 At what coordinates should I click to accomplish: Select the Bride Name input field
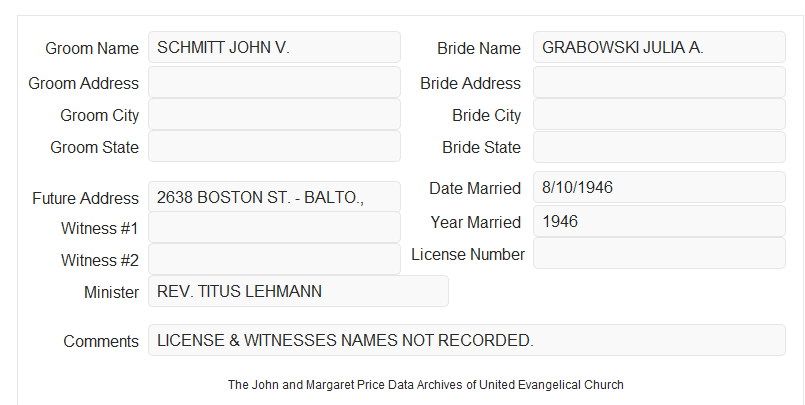659,47
